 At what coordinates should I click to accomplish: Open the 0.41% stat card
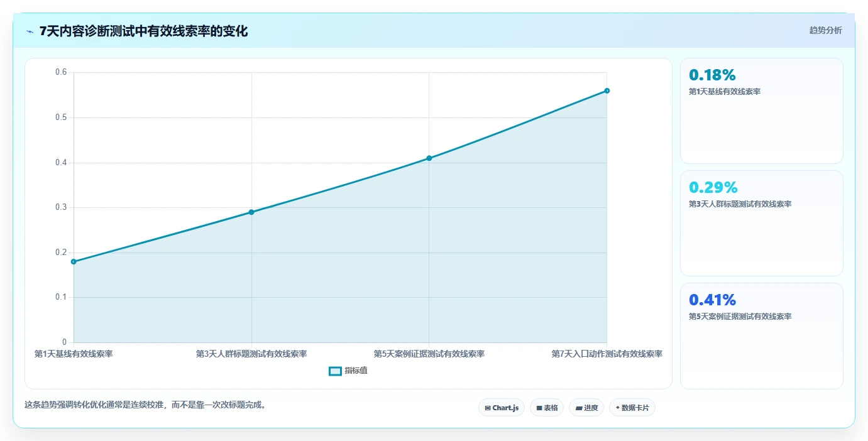point(762,335)
